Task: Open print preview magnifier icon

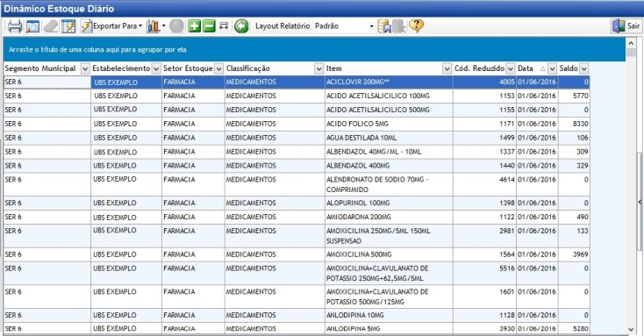Action: pos(32,26)
